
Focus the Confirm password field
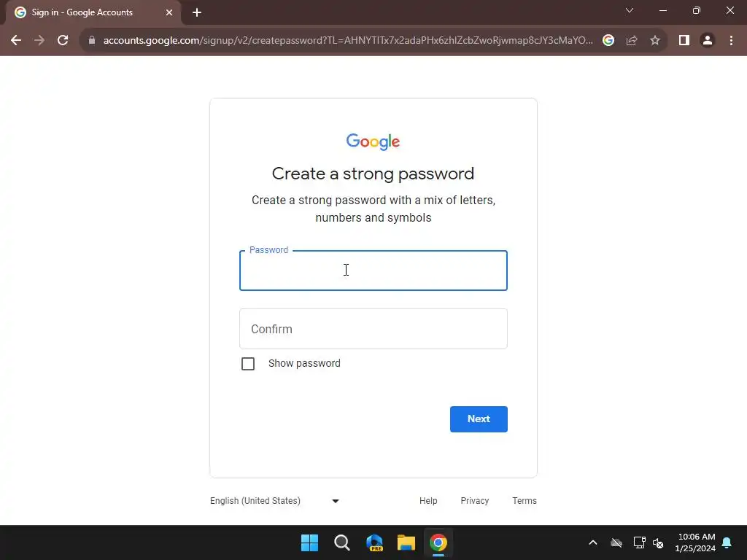373,329
